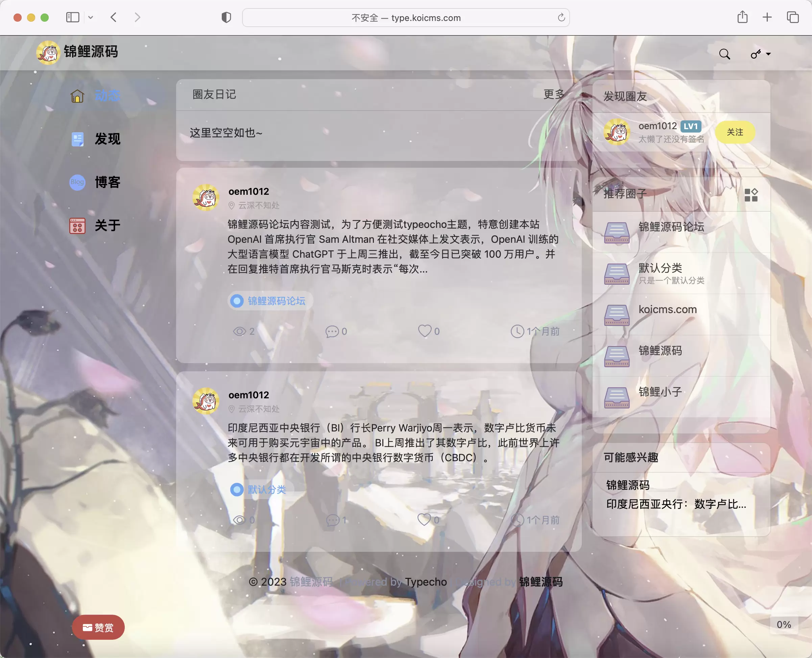Open oem1012 avatar on the first post
This screenshot has width=812, height=658.
206,197
